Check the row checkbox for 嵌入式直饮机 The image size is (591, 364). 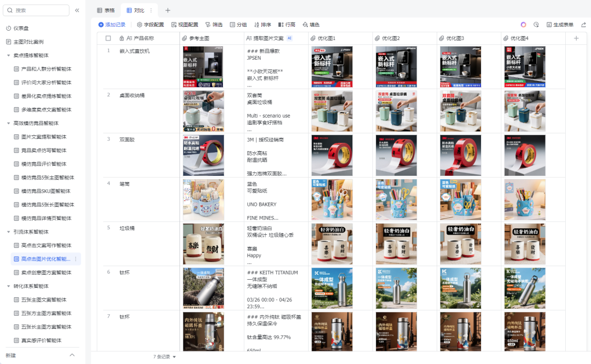pos(108,50)
